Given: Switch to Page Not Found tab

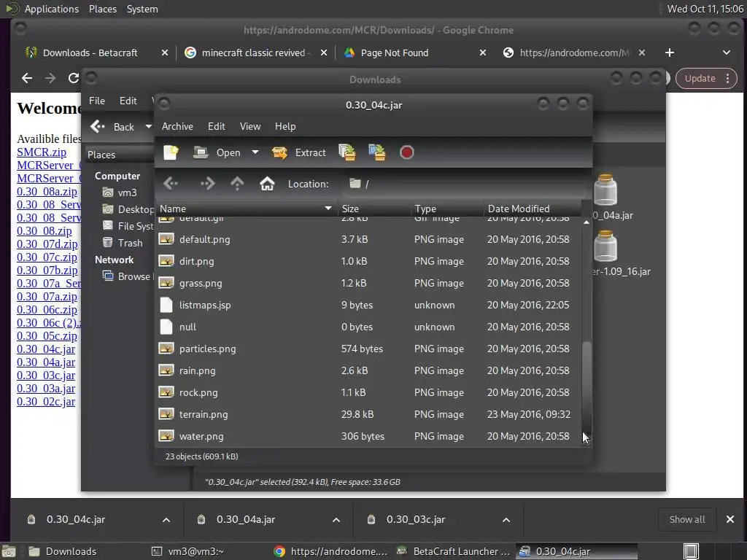Looking at the screenshot, I should coord(395,52).
